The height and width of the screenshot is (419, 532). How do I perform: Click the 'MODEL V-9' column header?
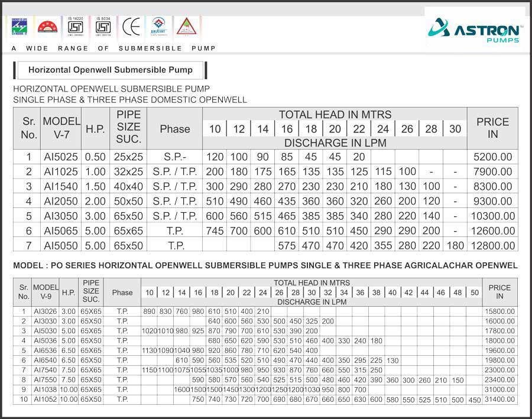(46, 292)
